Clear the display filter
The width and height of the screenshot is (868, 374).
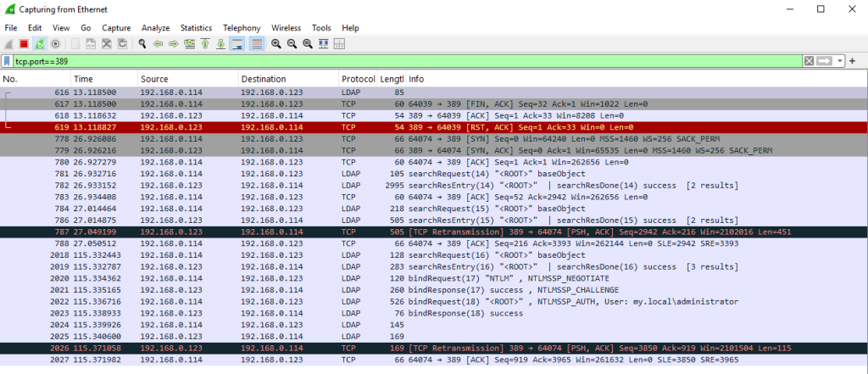coord(809,61)
